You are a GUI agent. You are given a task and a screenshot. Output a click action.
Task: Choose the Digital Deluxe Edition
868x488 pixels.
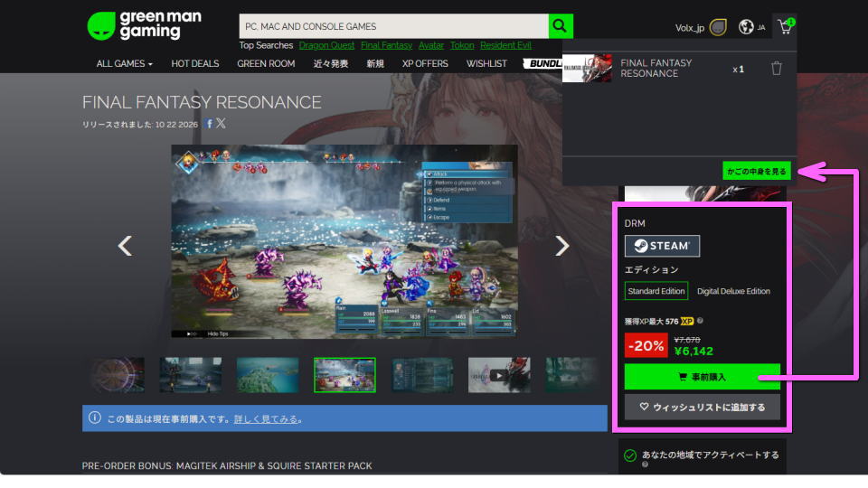tap(733, 291)
